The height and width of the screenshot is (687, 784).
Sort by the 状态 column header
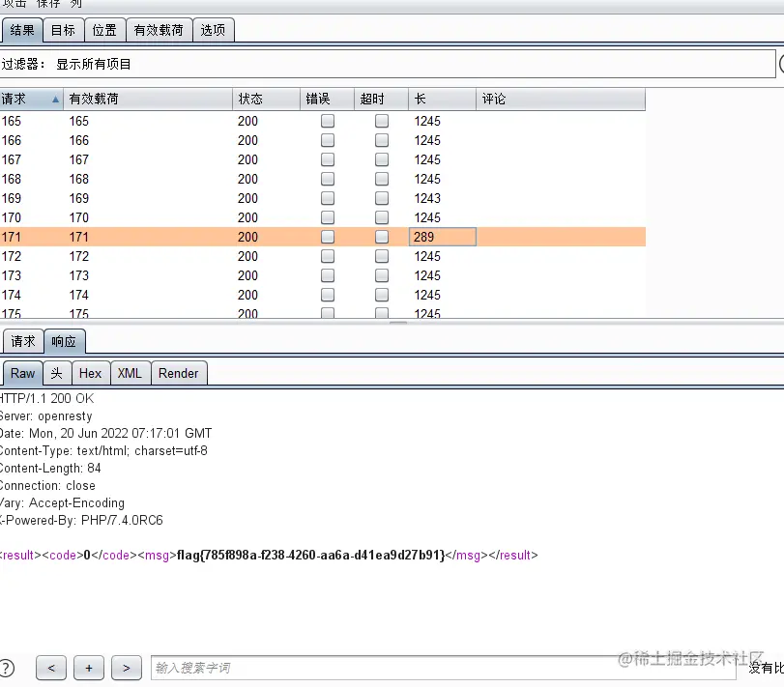[267, 99]
